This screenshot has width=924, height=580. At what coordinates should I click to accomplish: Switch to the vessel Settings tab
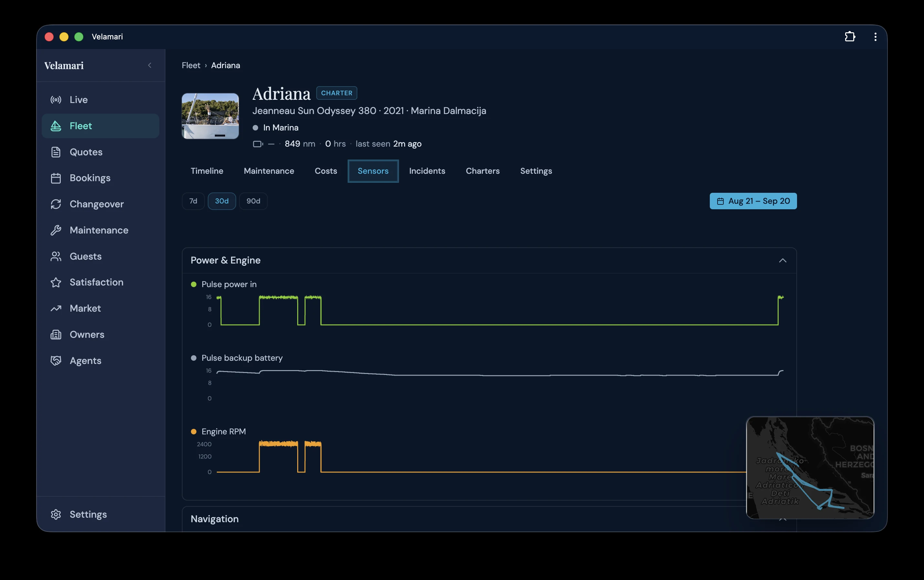click(x=536, y=171)
